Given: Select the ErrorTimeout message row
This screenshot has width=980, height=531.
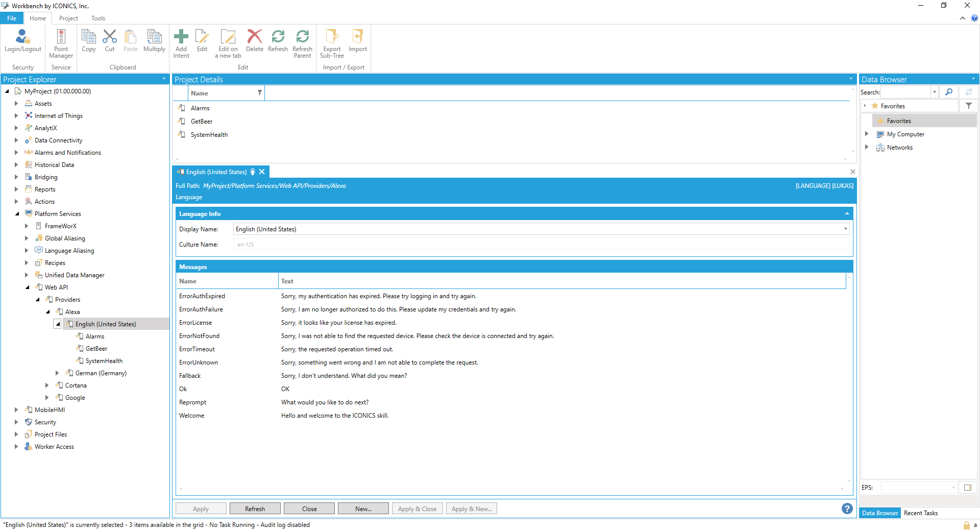Looking at the screenshot, I should pyautogui.click(x=197, y=349).
